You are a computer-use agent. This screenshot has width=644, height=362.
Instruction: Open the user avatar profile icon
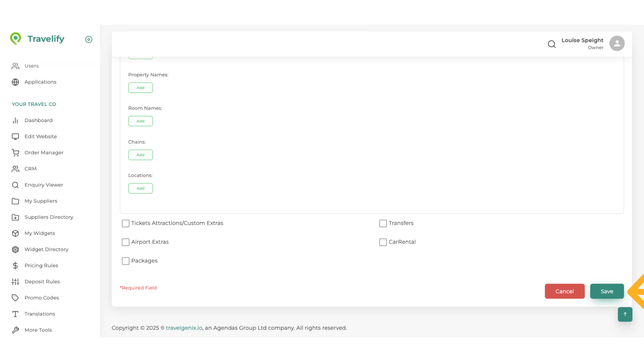pyautogui.click(x=617, y=44)
